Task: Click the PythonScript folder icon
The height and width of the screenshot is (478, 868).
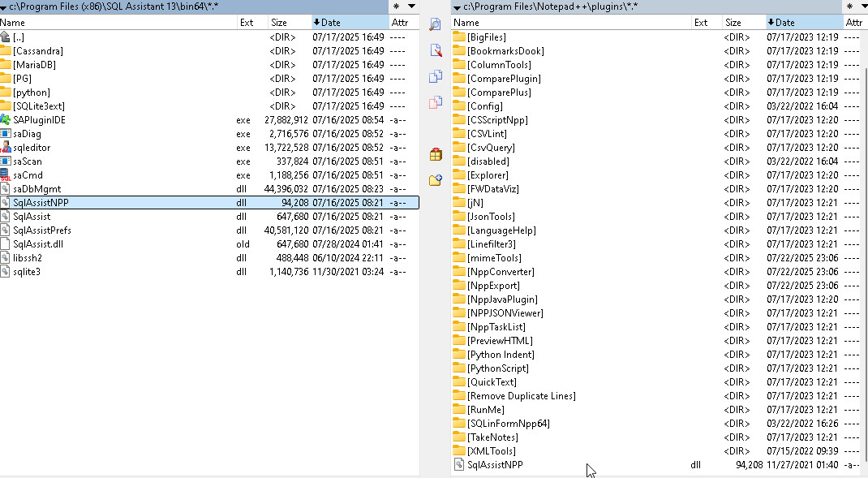Action: tap(459, 368)
